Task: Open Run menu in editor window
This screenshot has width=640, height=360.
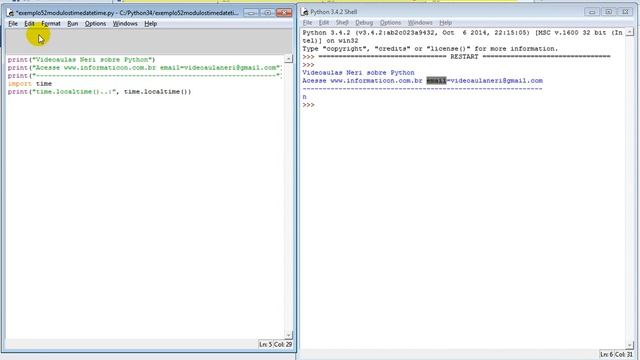Action: 73,24
